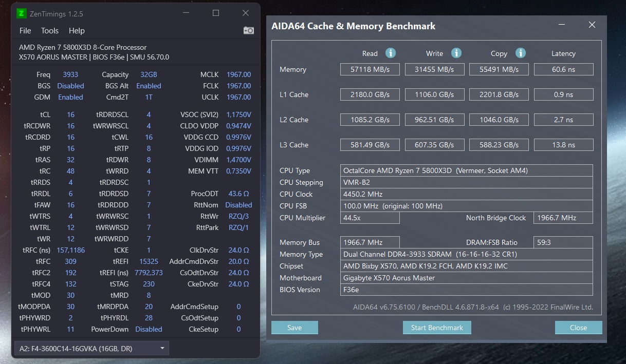Click the Memory Copy value 55491 MB/s
This screenshot has width=626, height=364.
coord(499,69)
